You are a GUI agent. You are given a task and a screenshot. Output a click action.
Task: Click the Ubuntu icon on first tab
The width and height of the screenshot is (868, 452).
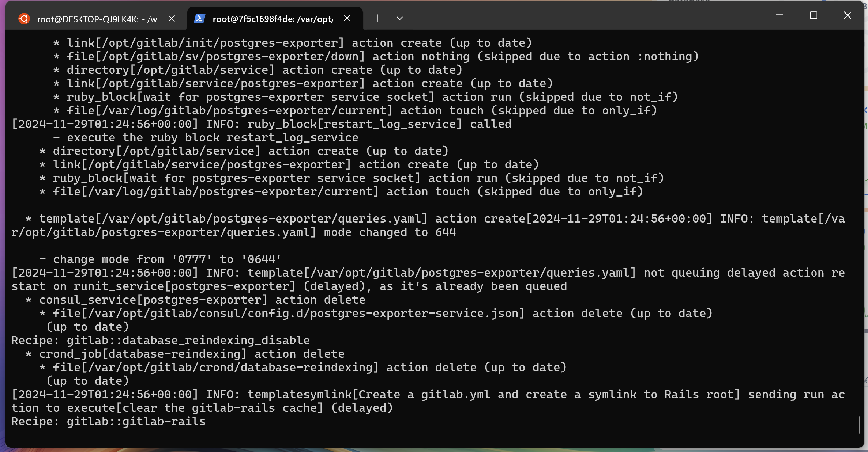pyautogui.click(x=24, y=19)
